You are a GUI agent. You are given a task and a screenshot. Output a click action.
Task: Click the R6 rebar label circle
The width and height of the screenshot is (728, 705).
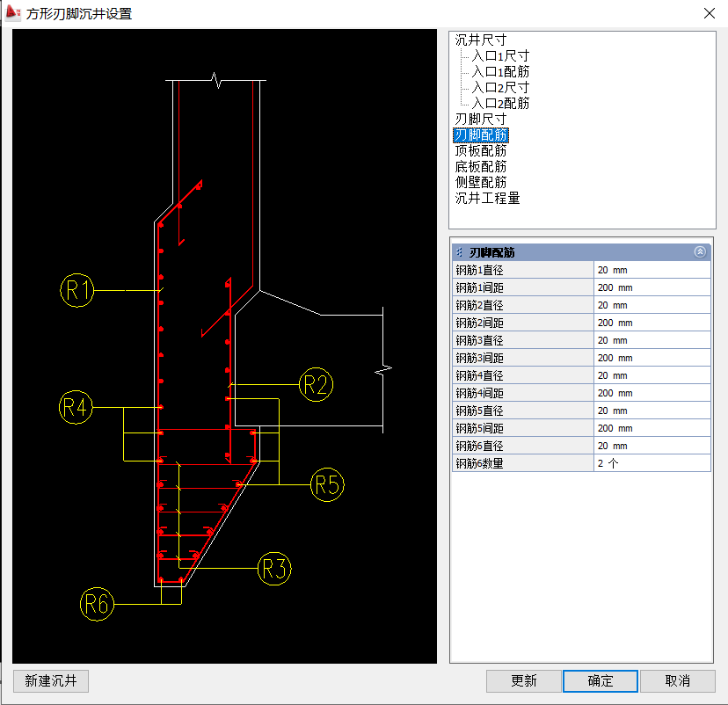point(97,604)
